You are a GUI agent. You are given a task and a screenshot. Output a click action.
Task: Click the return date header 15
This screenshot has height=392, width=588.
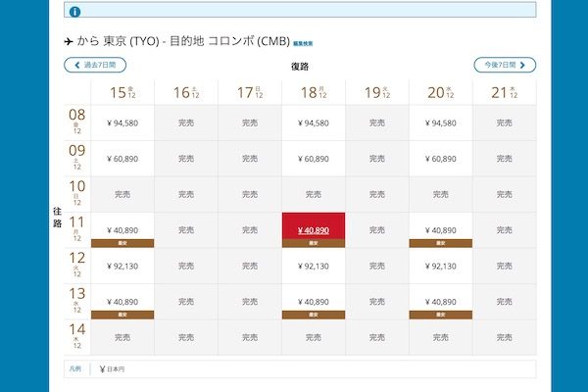tap(122, 92)
